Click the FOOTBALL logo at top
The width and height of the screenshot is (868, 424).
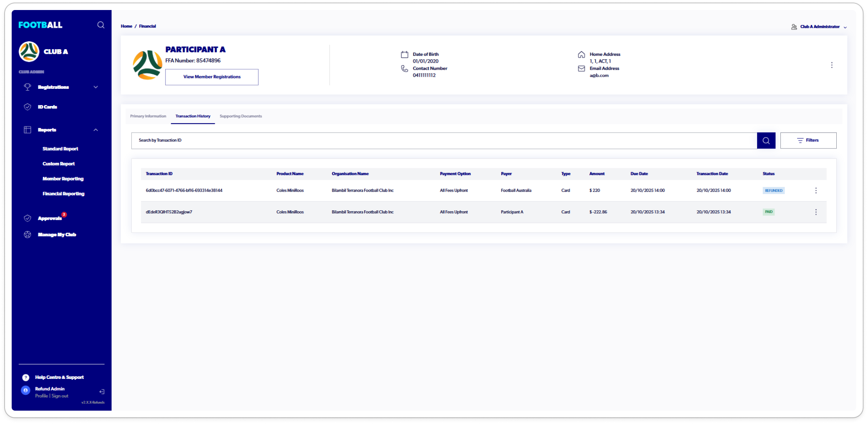click(40, 25)
